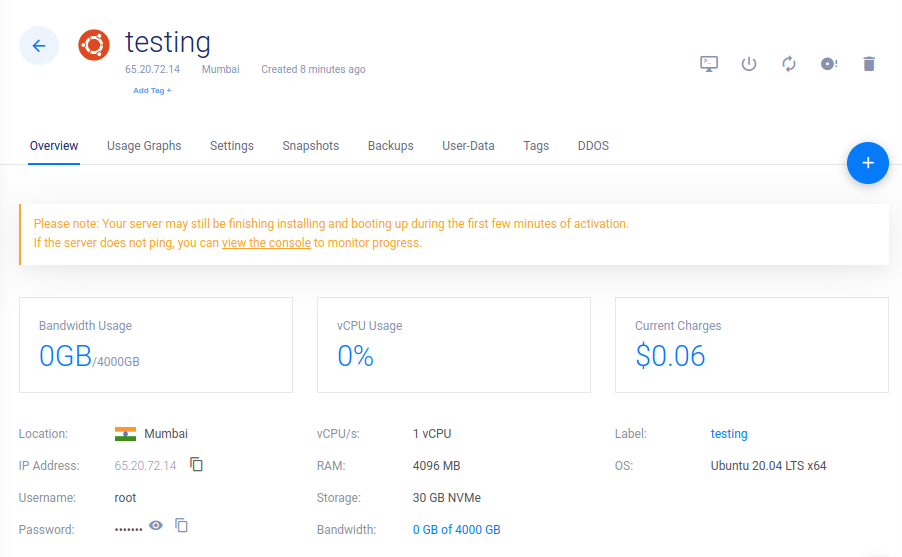This screenshot has height=557, width=902.
Task: Restart server using the refresh icon
Action: 789,63
